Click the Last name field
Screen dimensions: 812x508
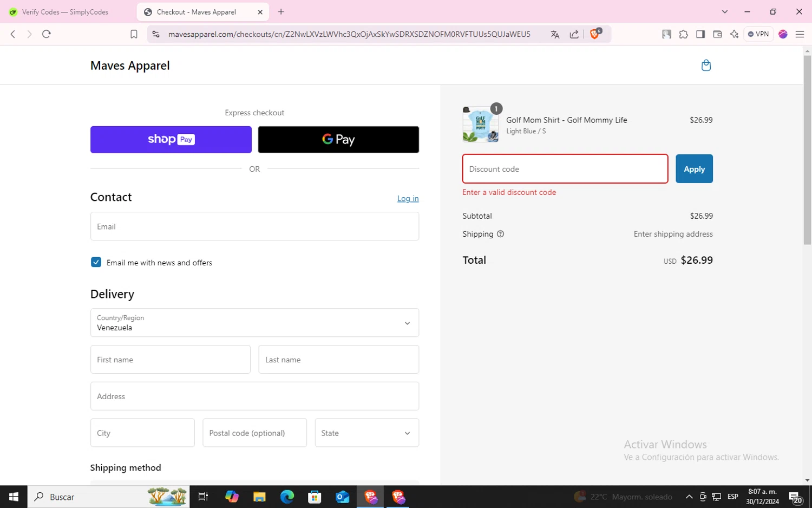339,360
